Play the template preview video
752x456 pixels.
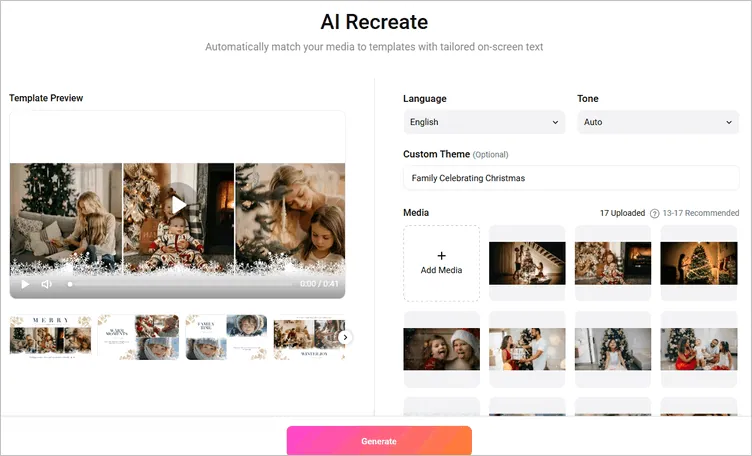coord(25,284)
